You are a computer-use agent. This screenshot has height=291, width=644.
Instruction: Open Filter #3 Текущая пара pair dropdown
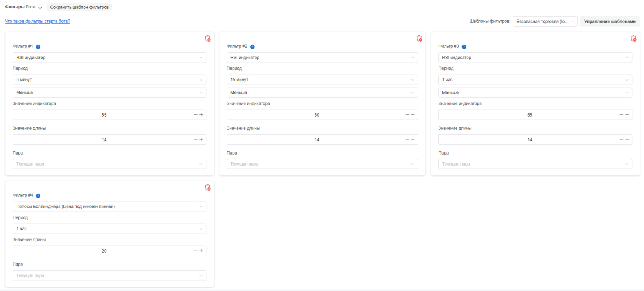pos(535,164)
